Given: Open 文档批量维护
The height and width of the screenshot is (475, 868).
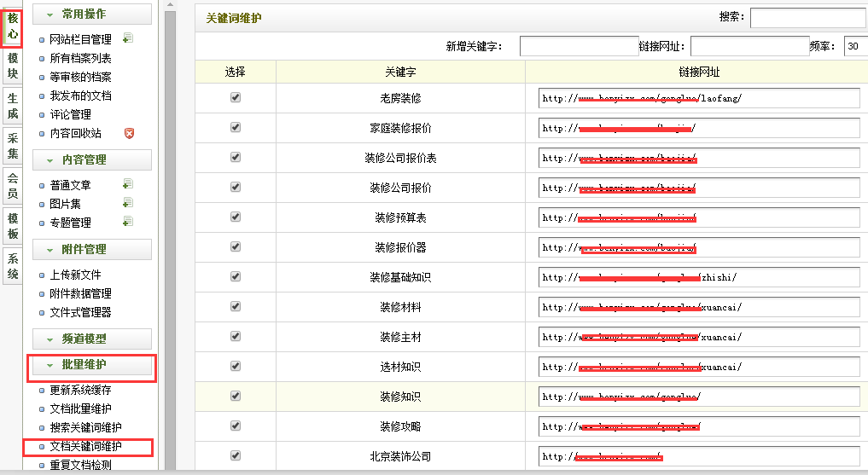Looking at the screenshot, I should coord(80,408).
